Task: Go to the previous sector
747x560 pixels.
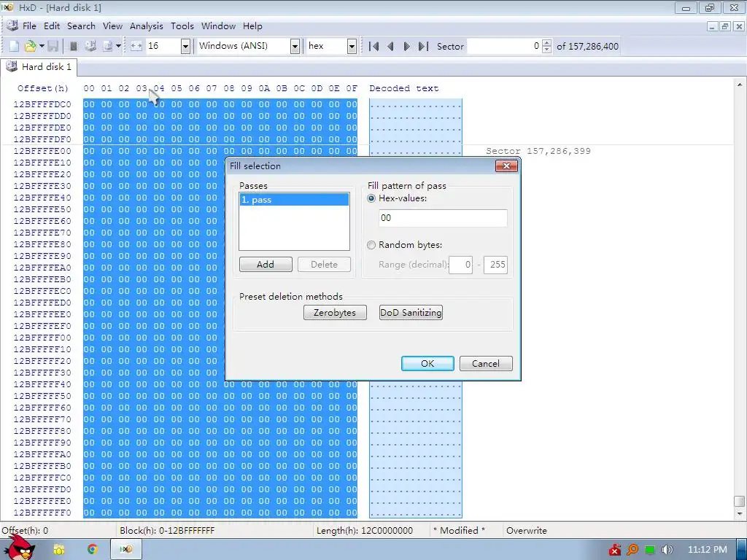Action: tap(391, 46)
